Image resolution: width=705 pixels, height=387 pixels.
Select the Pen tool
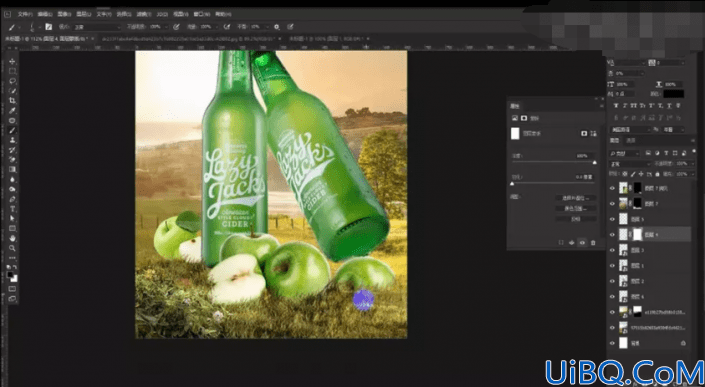[13, 199]
